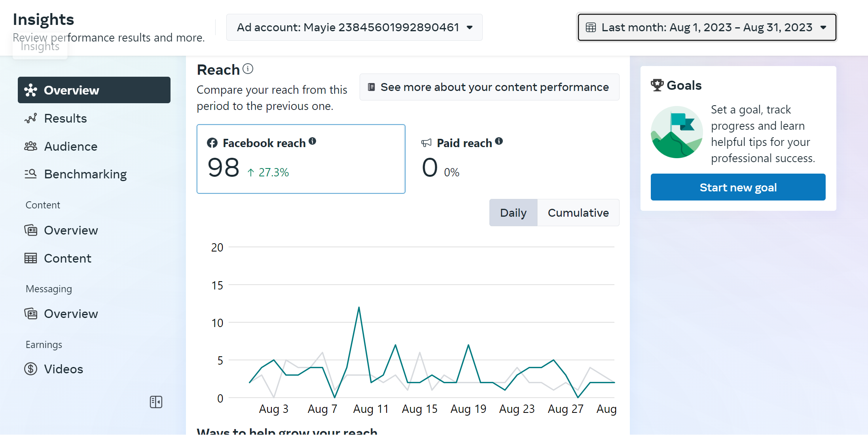Click the Goals trophy icon

657,85
